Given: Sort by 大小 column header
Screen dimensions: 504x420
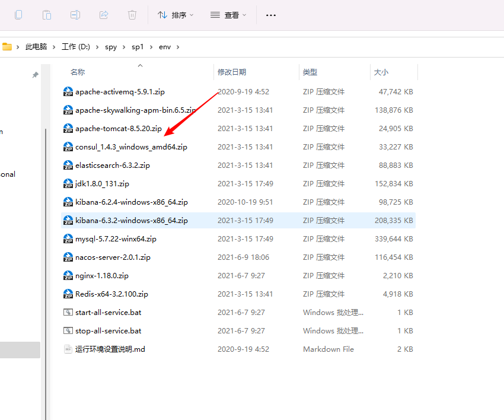Looking at the screenshot, I should pyautogui.click(x=381, y=72).
